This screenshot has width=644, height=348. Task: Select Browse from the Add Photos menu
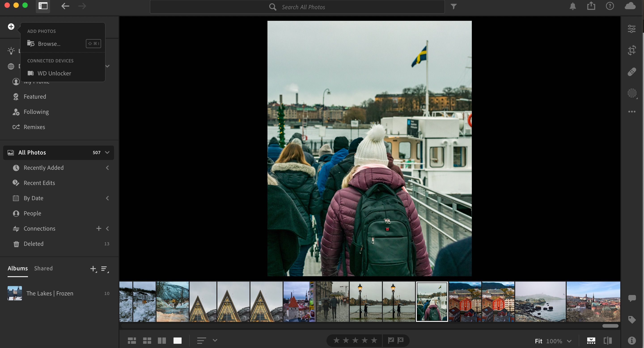[49, 43]
